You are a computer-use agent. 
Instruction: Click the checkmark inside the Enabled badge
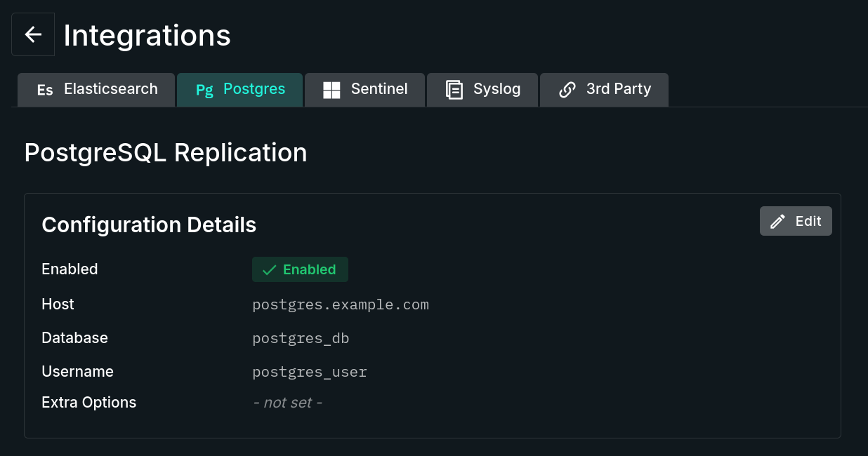click(x=269, y=269)
